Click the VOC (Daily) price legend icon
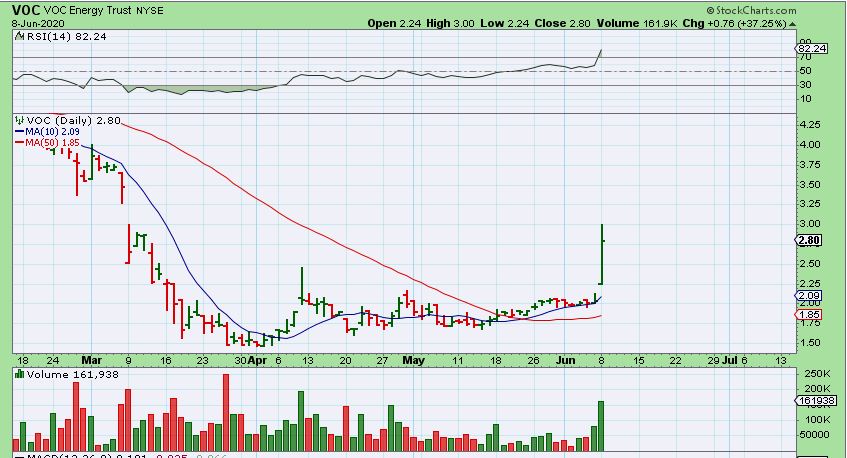Screen dimensions: 847x458 click(x=19, y=120)
